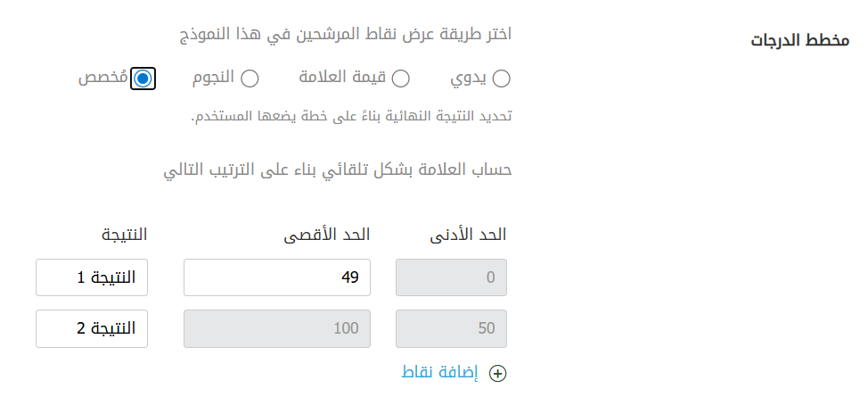The image size is (868, 397).
Task: Select the يدوي radio button
Action: 502,79
